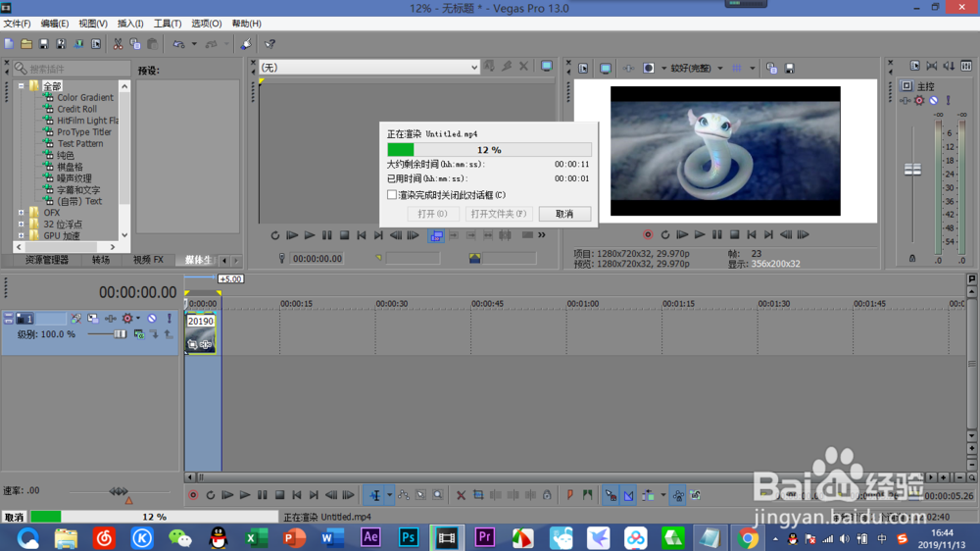
Task: Toggle close dialog when render completes checkbox
Action: pyautogui.click(x=392, y=194)
